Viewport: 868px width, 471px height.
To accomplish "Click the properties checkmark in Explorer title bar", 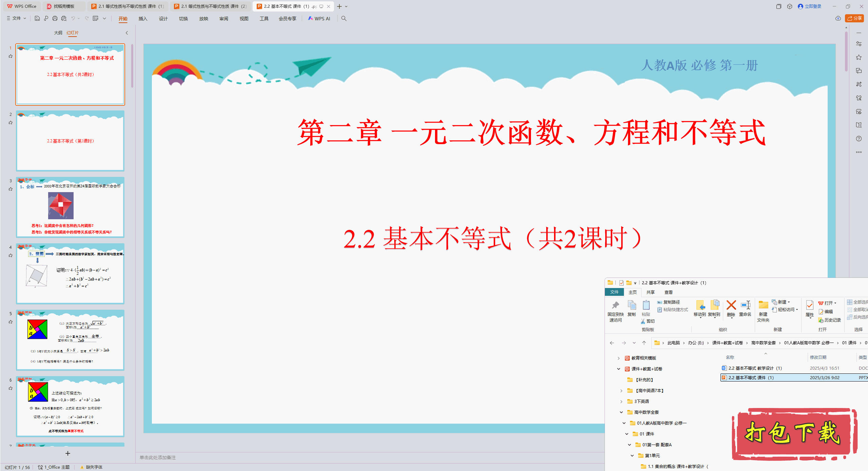I will point(622,283).
